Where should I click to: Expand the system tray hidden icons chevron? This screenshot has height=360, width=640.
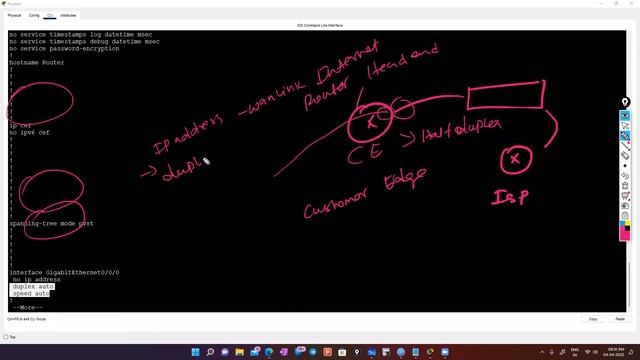click(x=542, y=352)
